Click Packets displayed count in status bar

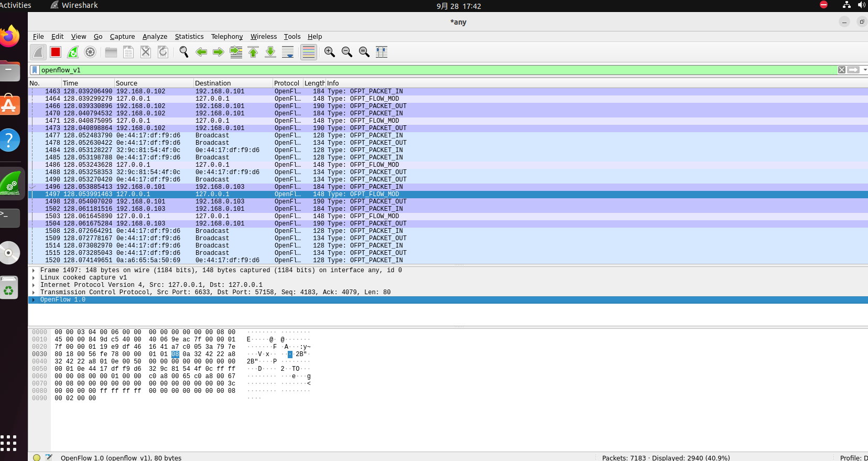[666, 458]
